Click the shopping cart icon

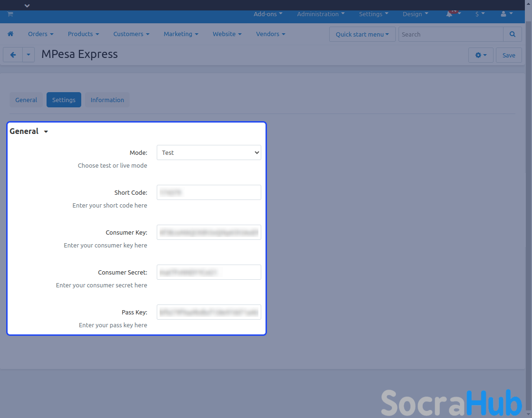pyautogui.click(x=10, y=14)
